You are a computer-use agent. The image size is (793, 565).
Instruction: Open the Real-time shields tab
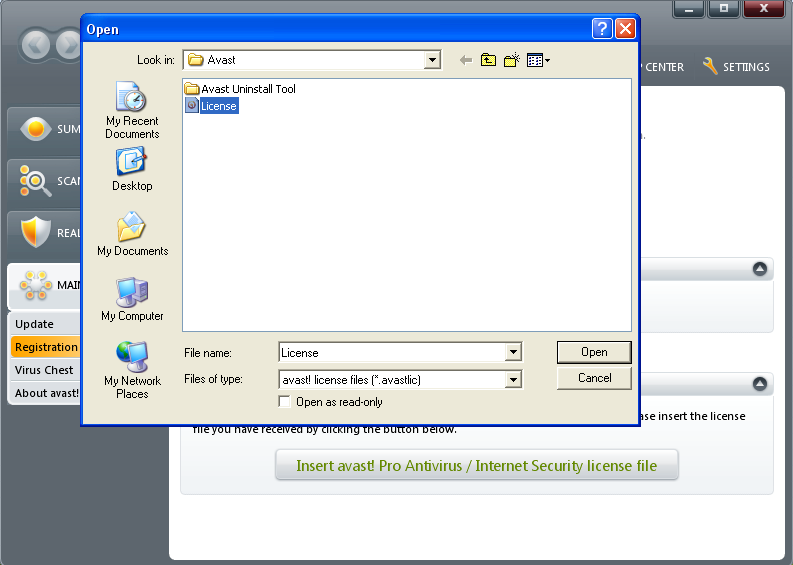tap(44, 233)
